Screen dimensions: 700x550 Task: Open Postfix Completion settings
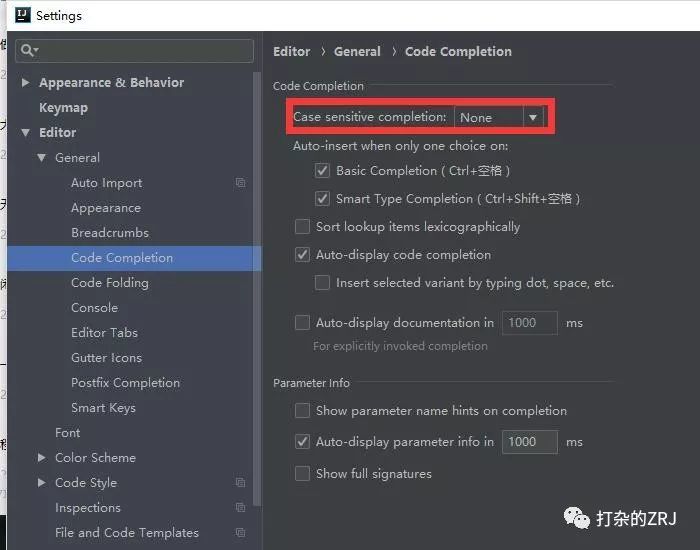point(125,383)
